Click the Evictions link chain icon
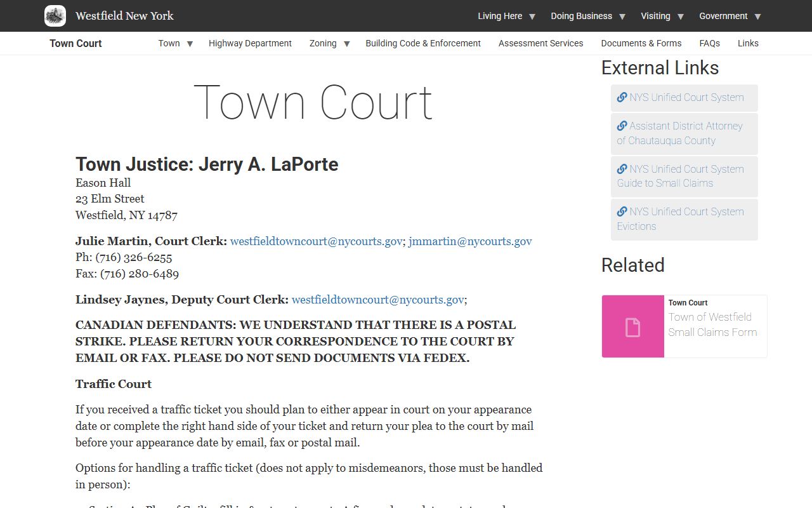 click(622, 211)
